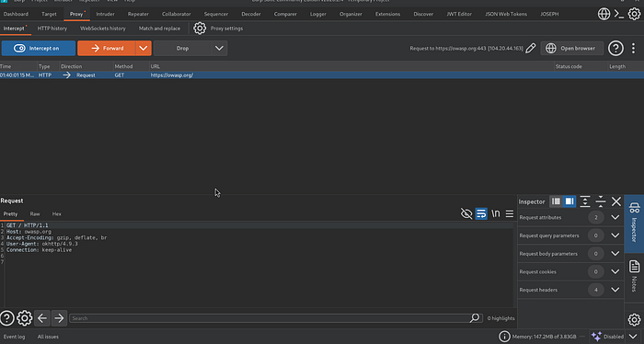Click the globe icon in top bar

[x=604, y=14]
